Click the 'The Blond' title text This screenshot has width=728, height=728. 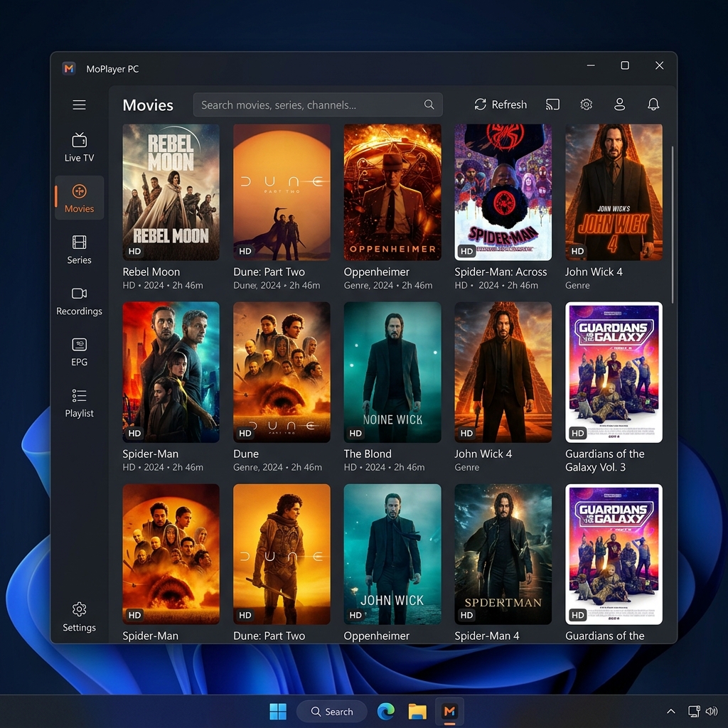tap(368, 454)
